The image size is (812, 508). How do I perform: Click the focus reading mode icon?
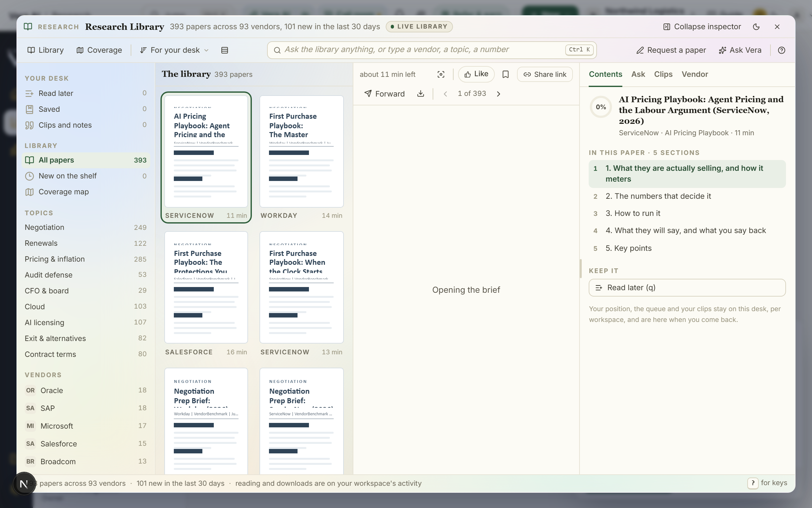441,75
